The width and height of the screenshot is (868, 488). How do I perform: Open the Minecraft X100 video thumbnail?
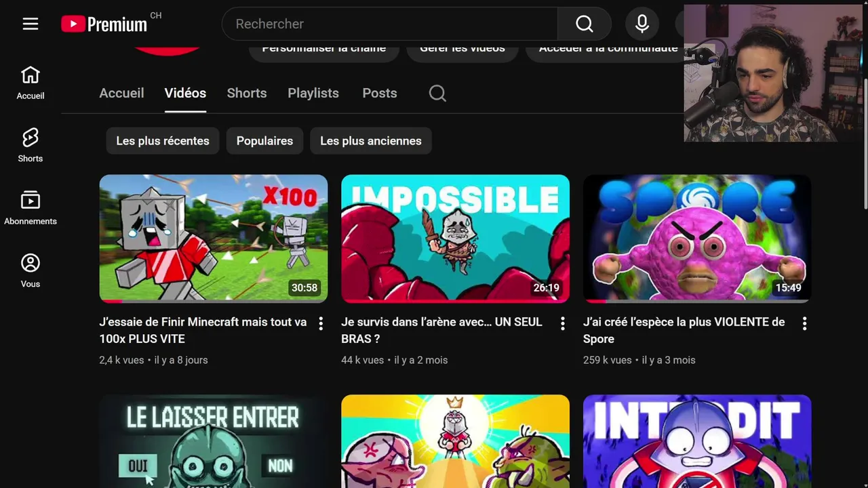pos(214,239)
